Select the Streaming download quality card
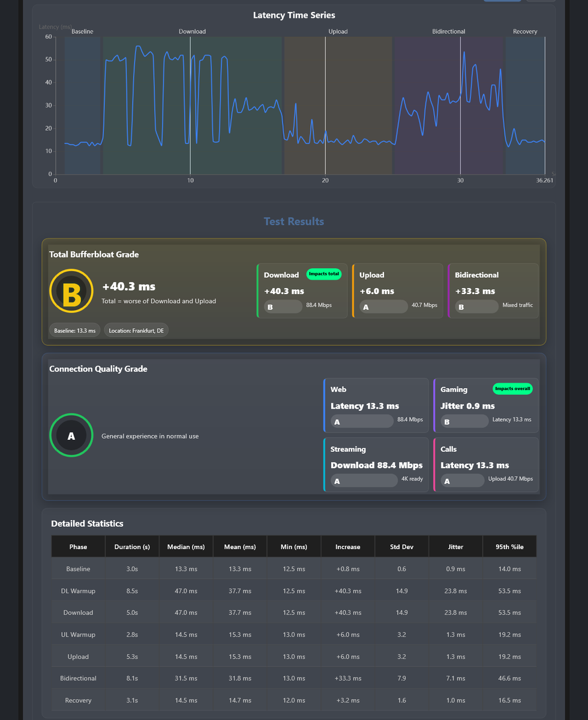 click(376, 465)
